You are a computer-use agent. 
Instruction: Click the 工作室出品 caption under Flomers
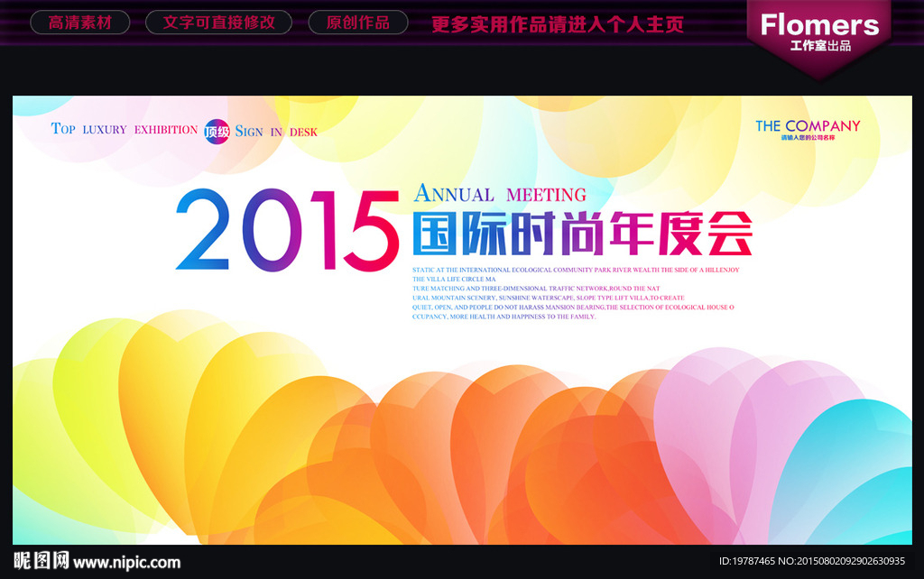click(820, 46)
